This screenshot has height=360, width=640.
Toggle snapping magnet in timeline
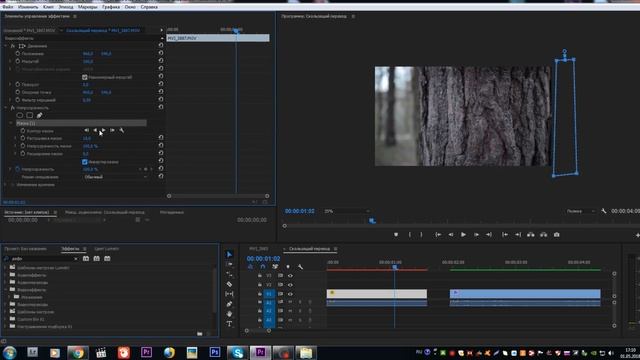click(263, 267)
